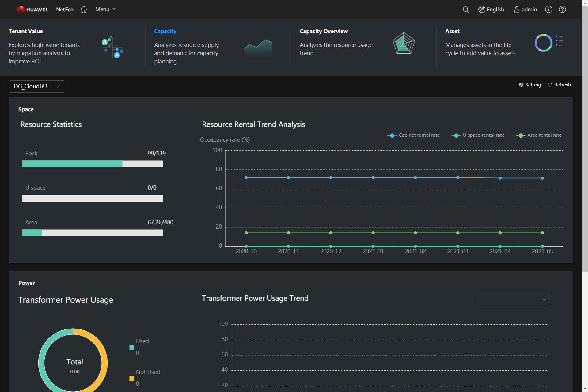The width and height of the screenshot is (588, 392).
Task: Click the Setting button
Action: pyautogui.click(x=529, y=85)
